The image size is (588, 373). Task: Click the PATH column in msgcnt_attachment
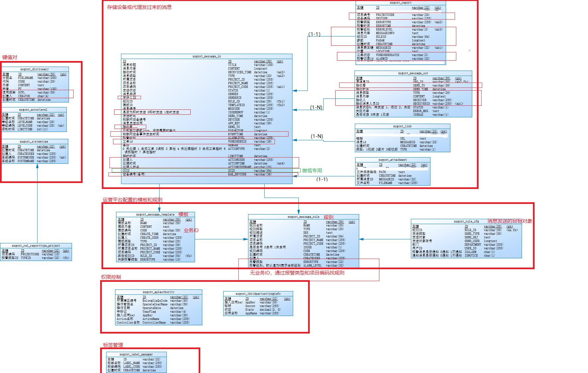382,172
